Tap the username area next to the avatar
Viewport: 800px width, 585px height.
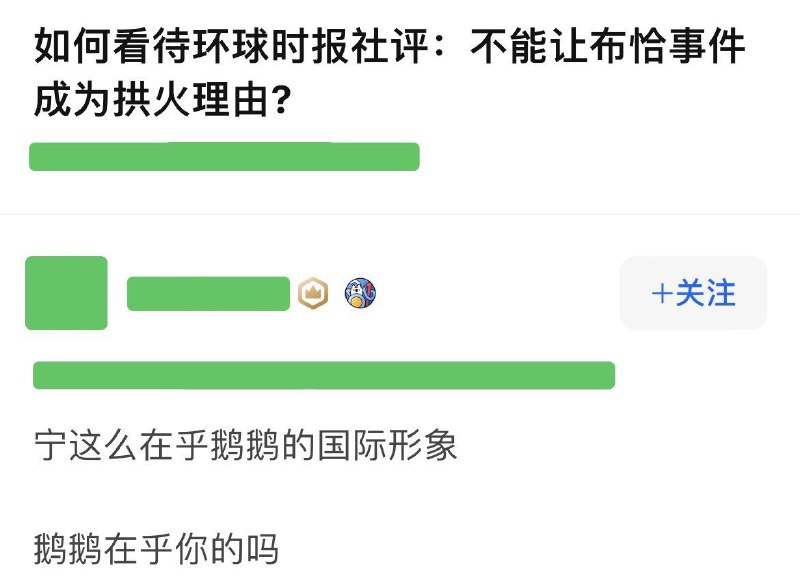(210, 290)
